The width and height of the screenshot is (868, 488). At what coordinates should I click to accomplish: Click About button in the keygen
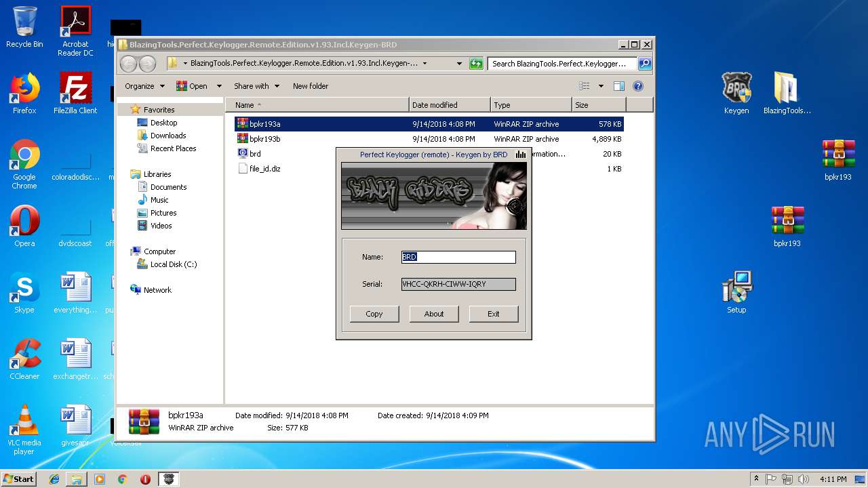[434, 314]
